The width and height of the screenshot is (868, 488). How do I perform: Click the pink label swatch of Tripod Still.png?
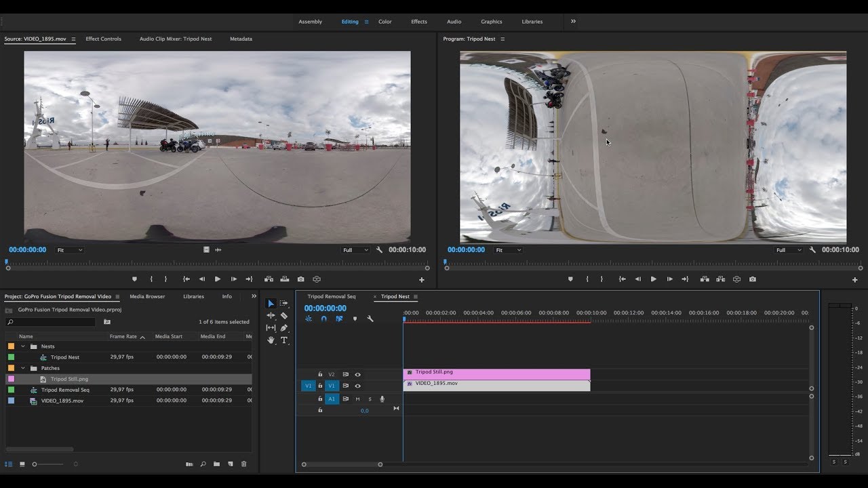11,379
